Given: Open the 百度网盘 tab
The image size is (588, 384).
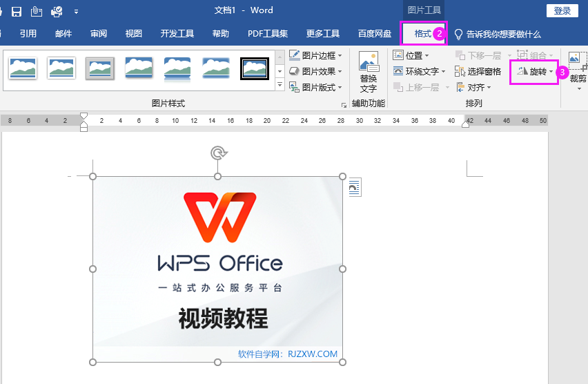Looking at the screenshot, I should coord(375,34).
